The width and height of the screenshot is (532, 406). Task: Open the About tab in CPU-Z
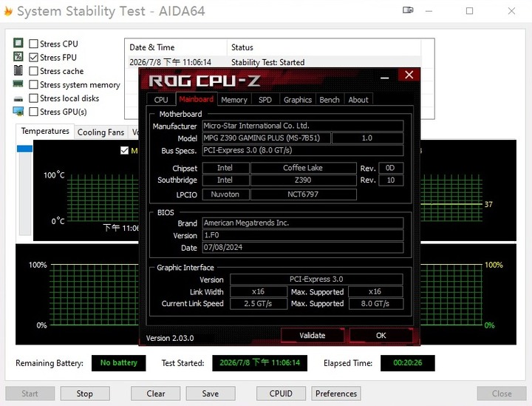click(x=358, y=100)
